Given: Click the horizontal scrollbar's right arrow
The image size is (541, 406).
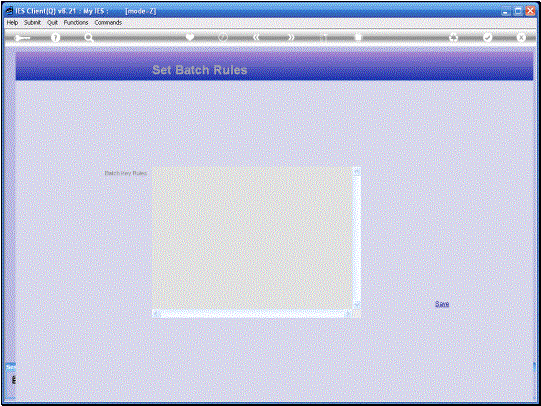Looking at the screenshot, I should coord(349,313).
